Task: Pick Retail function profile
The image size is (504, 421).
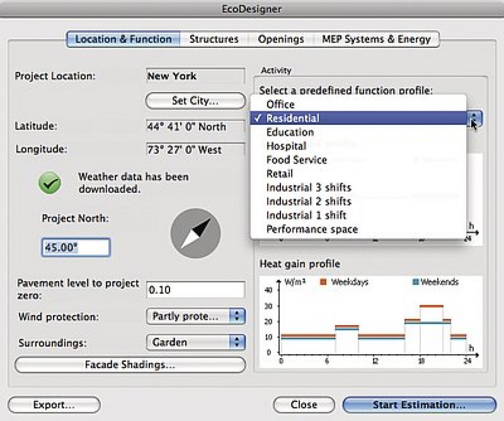Action: [358, 173]
